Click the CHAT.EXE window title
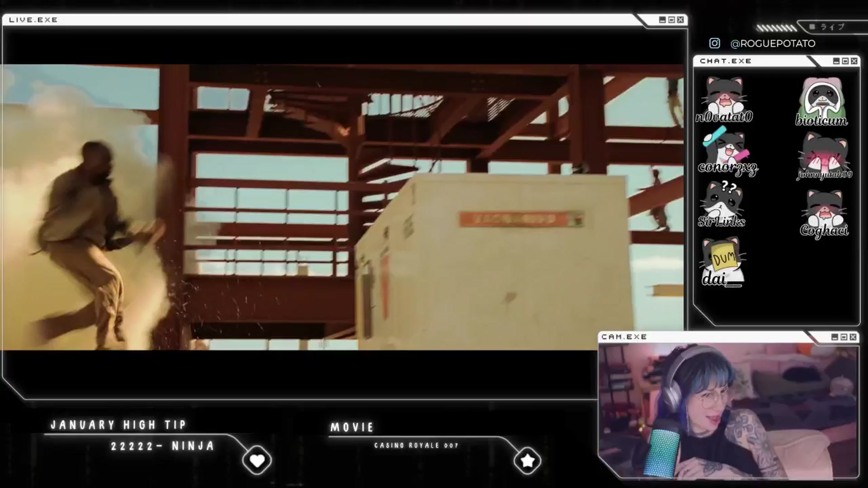The image size is (868, 488). [x=726, y=61]
